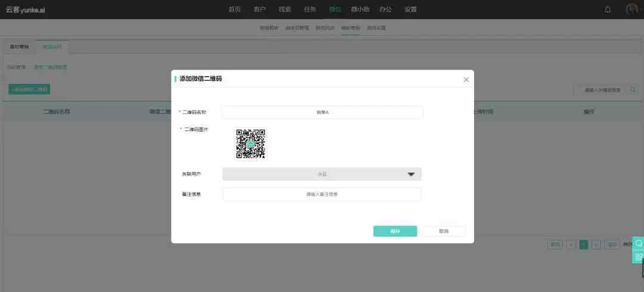Image resolution: width=644 pixels, height=292 pixels.
Task: Click next page arrow in pagination
Action: point(596,245)
